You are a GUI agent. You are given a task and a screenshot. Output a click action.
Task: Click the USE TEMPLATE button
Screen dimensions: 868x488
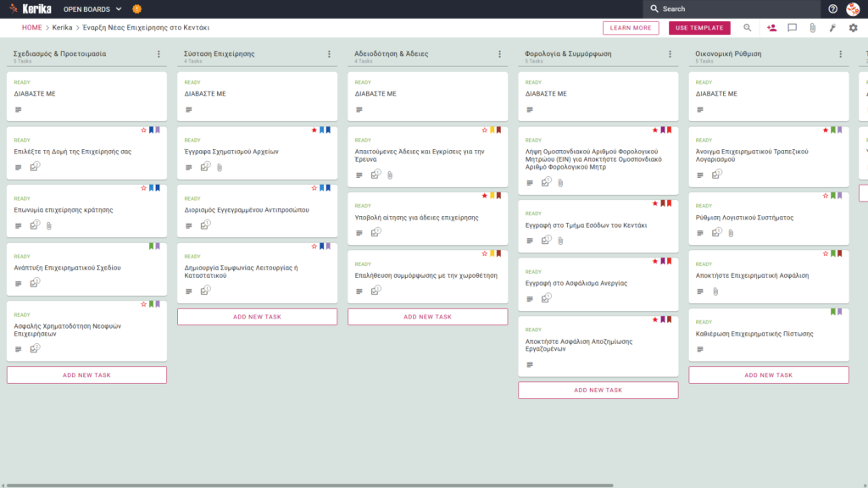click(x=699, y=28)
